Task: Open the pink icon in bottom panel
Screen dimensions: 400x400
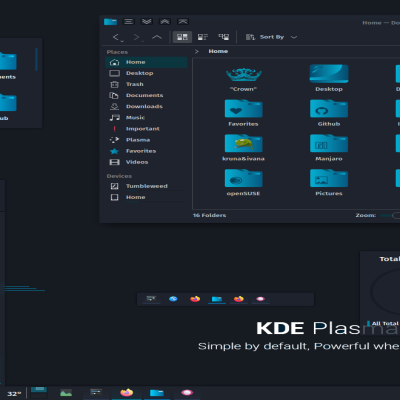Action: pyautogui.click(x=187, y=392)
